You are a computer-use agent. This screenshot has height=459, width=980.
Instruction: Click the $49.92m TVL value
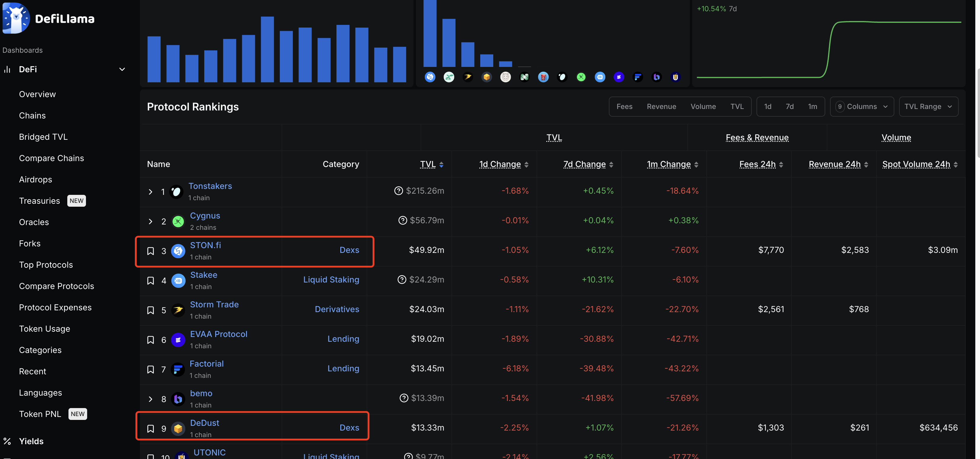[427, 250]
